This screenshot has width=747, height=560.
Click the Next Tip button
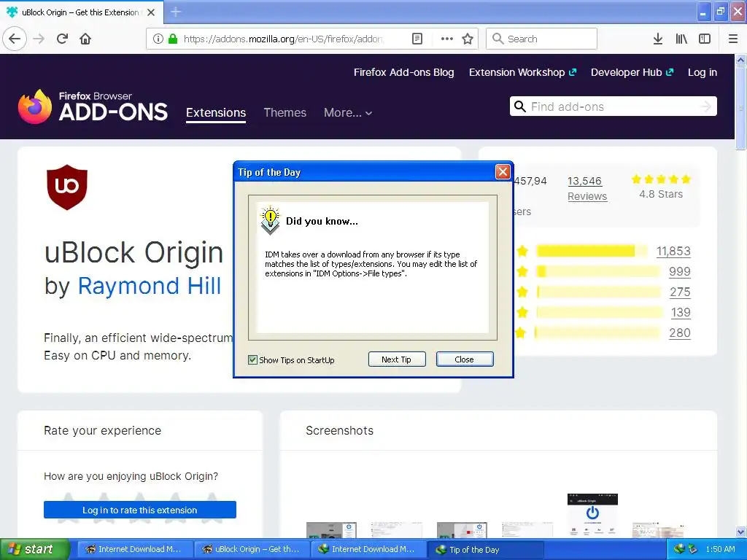pos(396,359)
